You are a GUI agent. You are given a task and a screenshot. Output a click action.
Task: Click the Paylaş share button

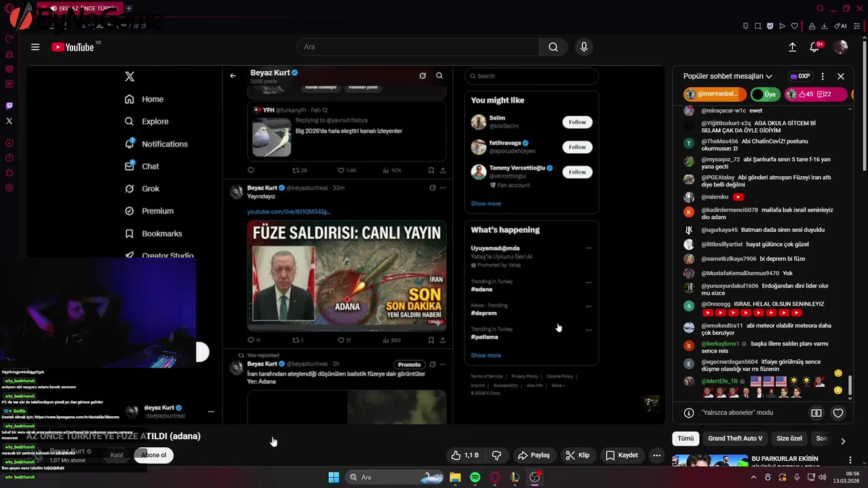coord(534,455)
